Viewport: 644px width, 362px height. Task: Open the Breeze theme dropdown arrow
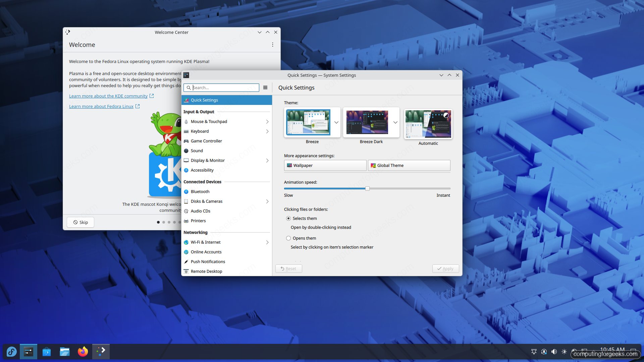coord(336,122)
